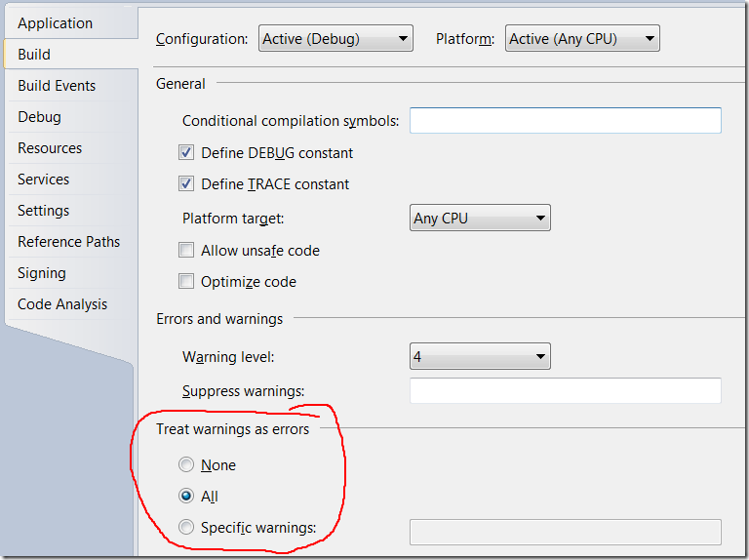Open the Application properties tab

[x=55, y=23]
